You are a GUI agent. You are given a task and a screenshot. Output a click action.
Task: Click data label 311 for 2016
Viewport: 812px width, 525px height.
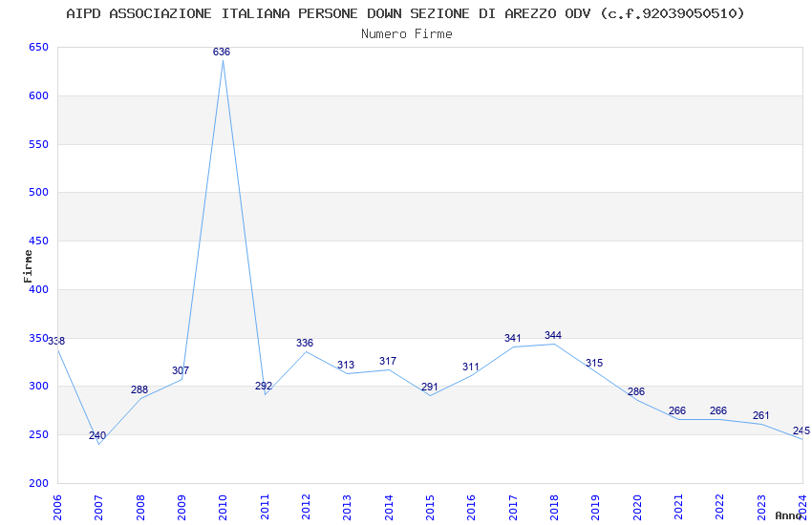[471, 367]
